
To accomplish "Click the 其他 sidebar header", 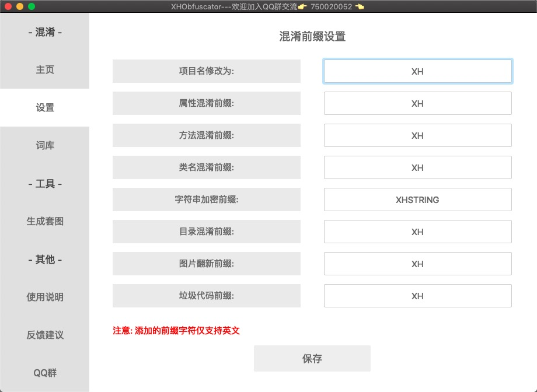I will [x=44, y=259].
